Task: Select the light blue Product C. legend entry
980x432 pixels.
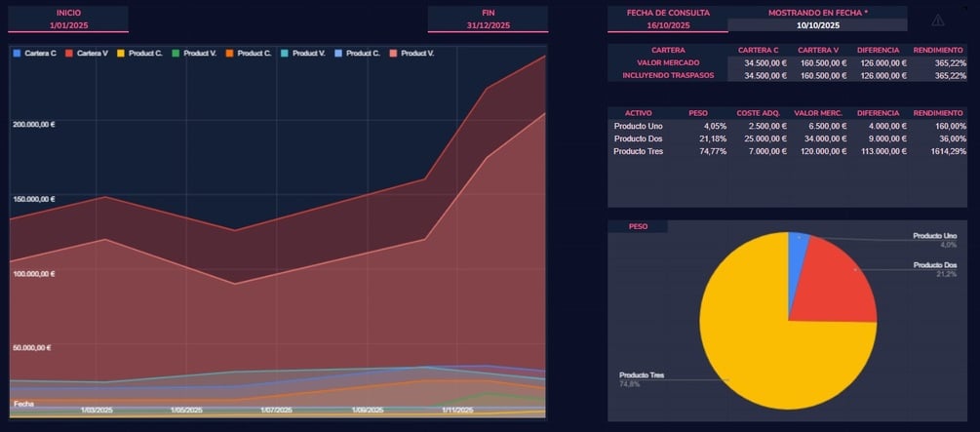Action: [358, 53]
